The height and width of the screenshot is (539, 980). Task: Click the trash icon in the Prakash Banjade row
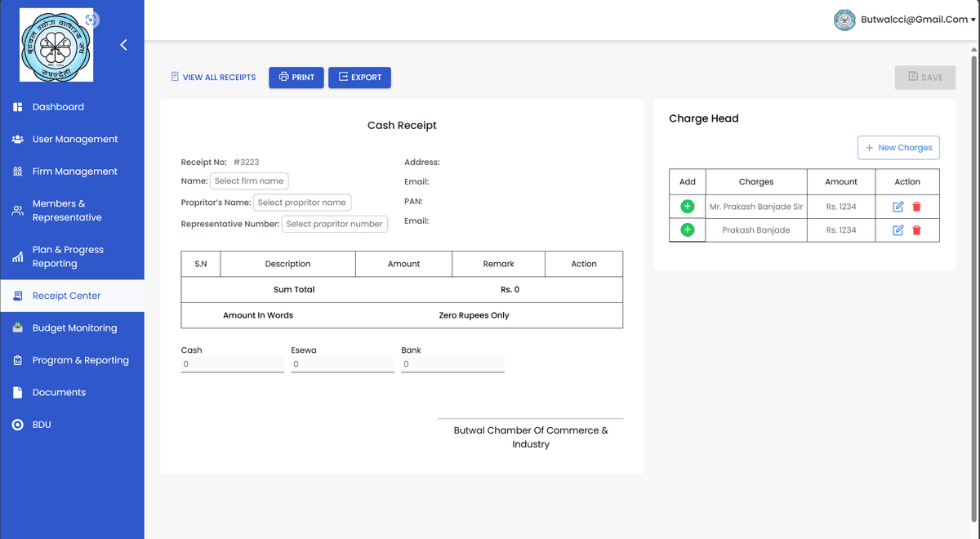coord(916,230)
